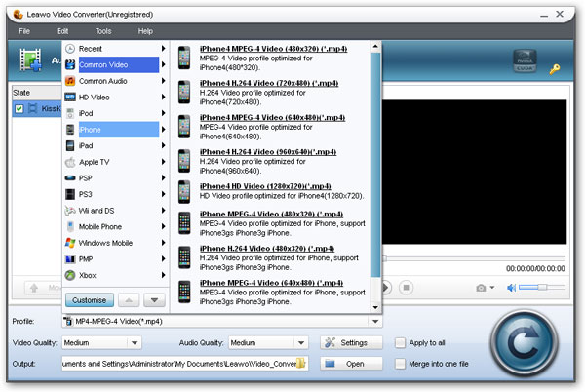Screen dimensions: 585x392
Task: Select iPhone4 MPEG-4 Video (480x320) profile
Action: click(x=273, y=49)
